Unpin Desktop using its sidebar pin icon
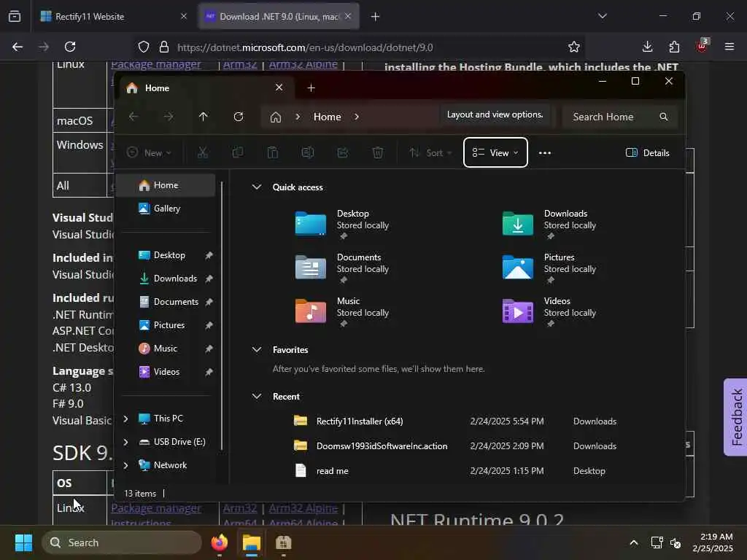This screenshot has width=747, height=560. 209,255
